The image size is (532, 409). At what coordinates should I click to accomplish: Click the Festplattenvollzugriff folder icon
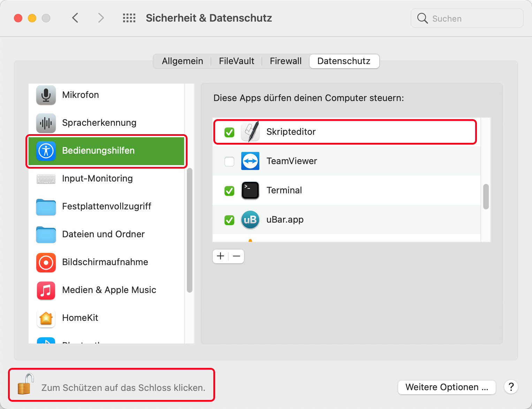(x=46, y=207)
